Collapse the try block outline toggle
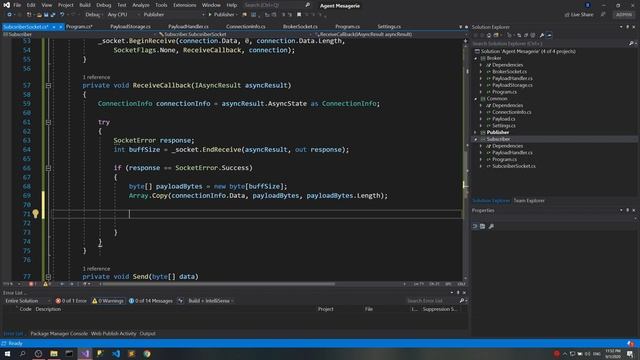This screenshot has height=360, width=640. pos(48,122)
